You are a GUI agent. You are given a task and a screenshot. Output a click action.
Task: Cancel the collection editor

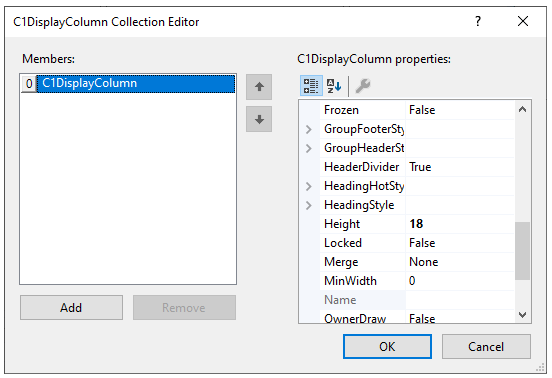click(486, 347)
